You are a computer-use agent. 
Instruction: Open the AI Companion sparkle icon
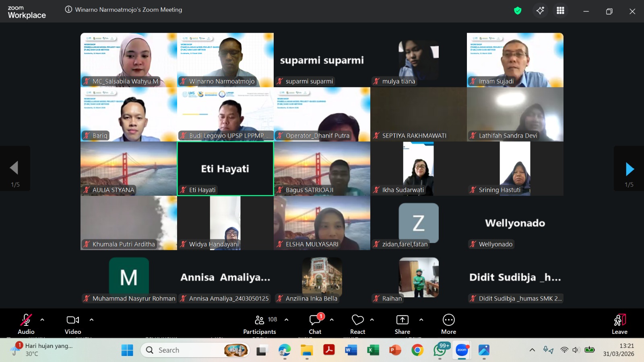(540, 11)
